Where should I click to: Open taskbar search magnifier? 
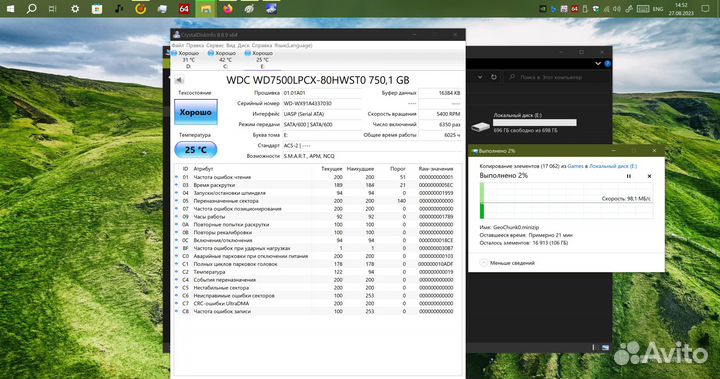(x=31, y=8)
